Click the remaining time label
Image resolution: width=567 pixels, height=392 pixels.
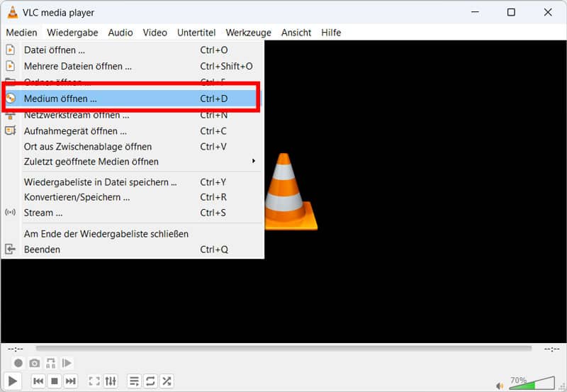552,349
